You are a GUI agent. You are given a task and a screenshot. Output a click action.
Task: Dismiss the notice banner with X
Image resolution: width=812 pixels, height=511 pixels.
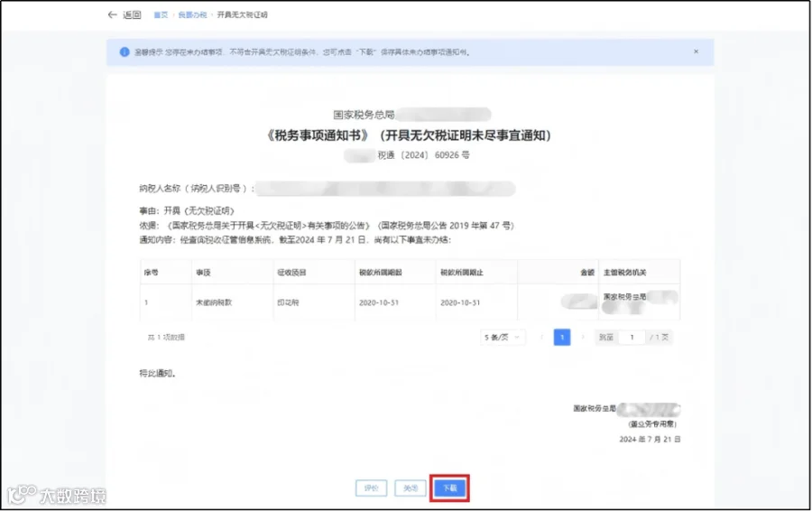coord(696,51)
